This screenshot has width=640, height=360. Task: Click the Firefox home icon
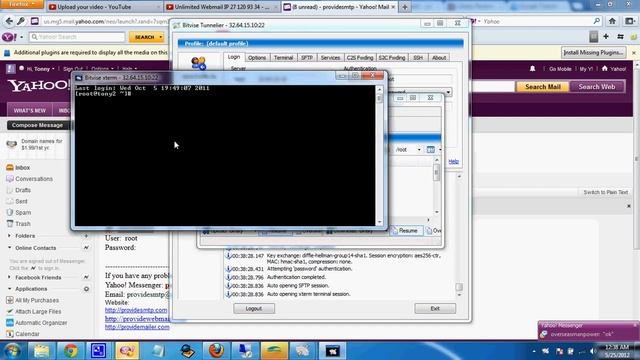pyautogui.click(x=612, y=21)
